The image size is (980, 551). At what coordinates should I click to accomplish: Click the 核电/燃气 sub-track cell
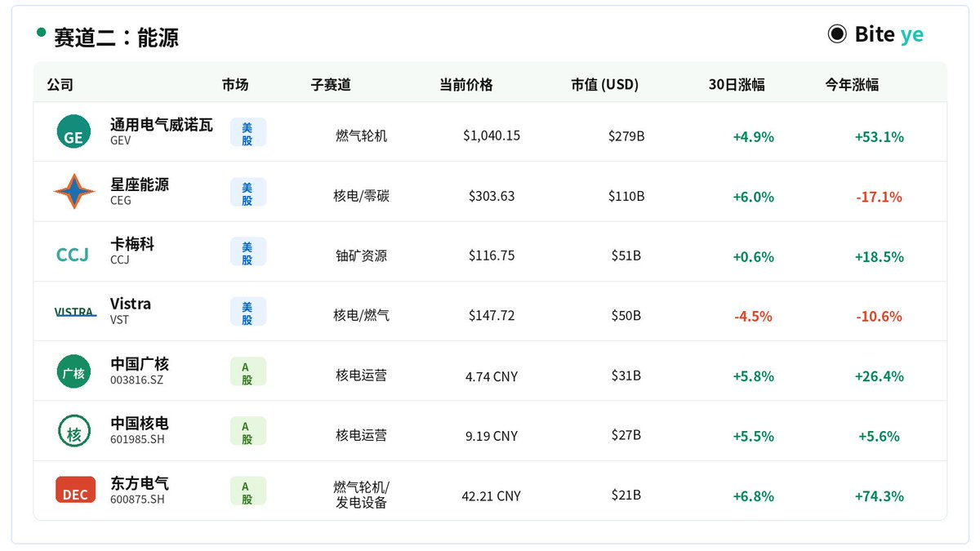[362, 315]
